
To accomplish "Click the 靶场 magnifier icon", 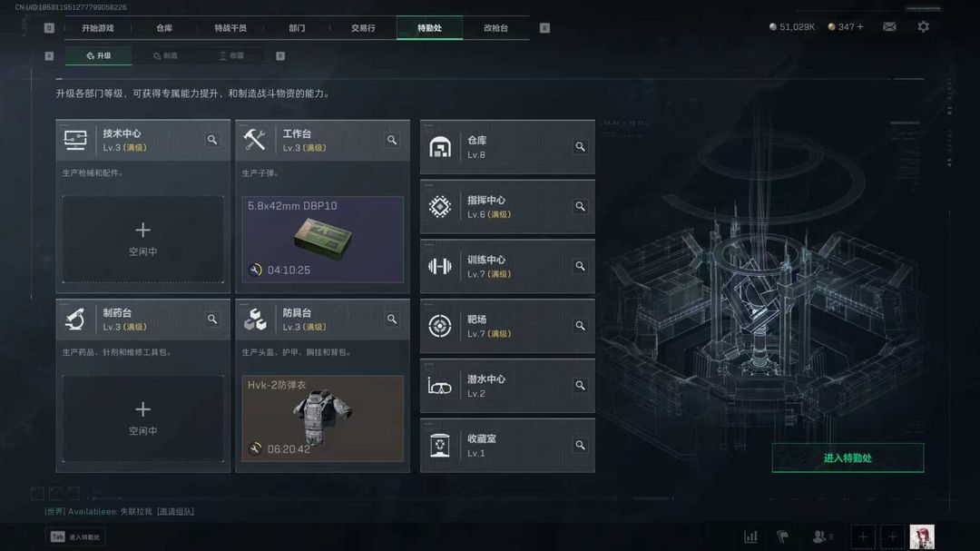I will (x=580, y=326).
